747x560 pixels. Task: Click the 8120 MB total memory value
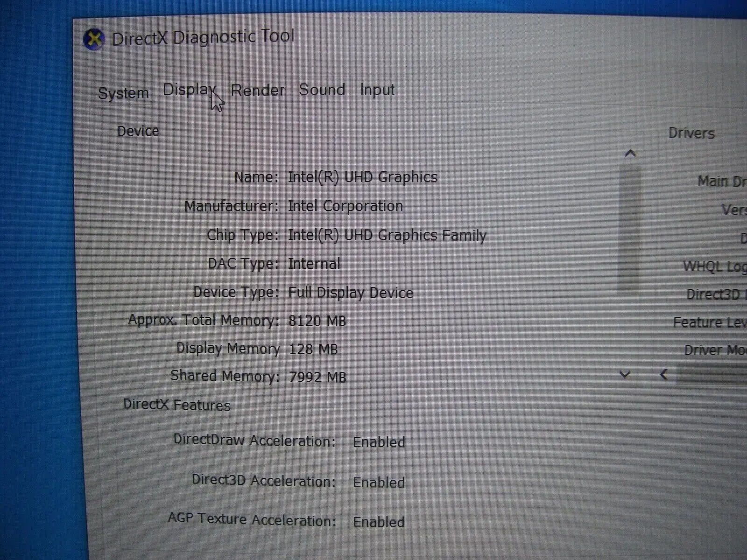click(x=317, y=321)
